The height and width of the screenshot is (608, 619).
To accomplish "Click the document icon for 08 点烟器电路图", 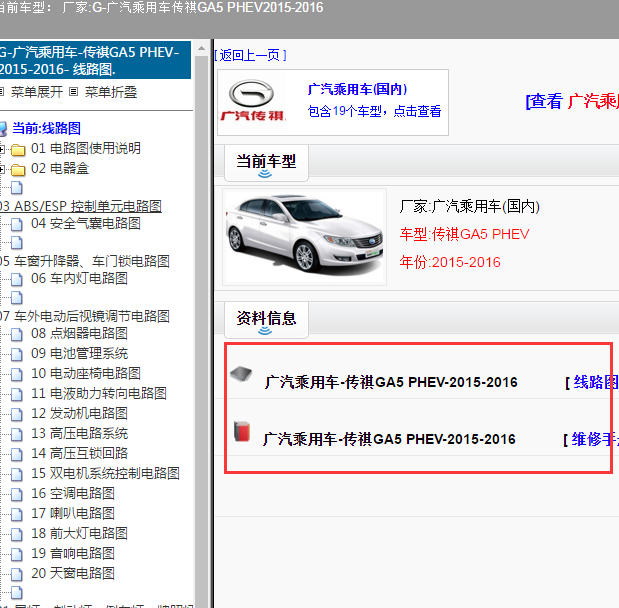I will (17, 334).
